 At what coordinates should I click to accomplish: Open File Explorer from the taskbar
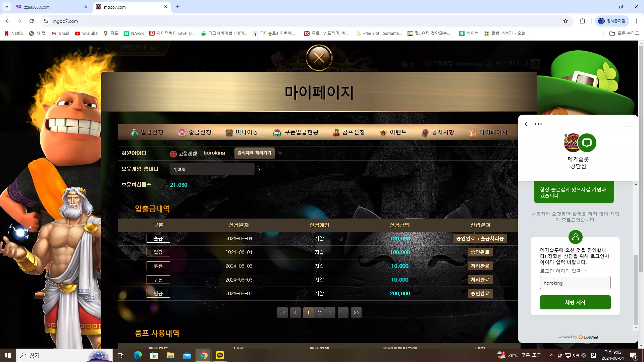(171, 355)
